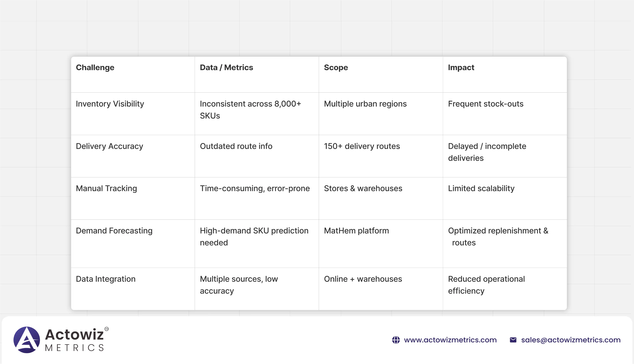Screen dimensions: 634x364
Task: Select the Challenge column header
Action: (x=95, y=67)
